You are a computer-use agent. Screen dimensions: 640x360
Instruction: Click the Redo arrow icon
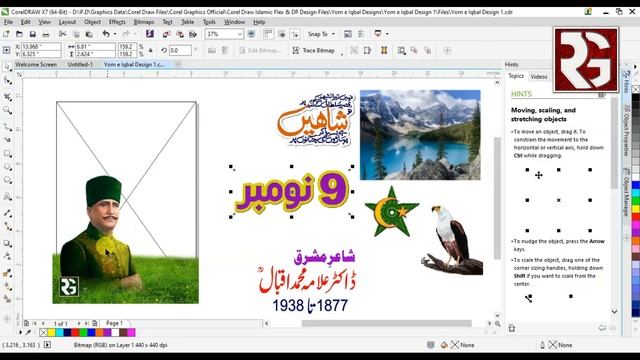[126, 34]
